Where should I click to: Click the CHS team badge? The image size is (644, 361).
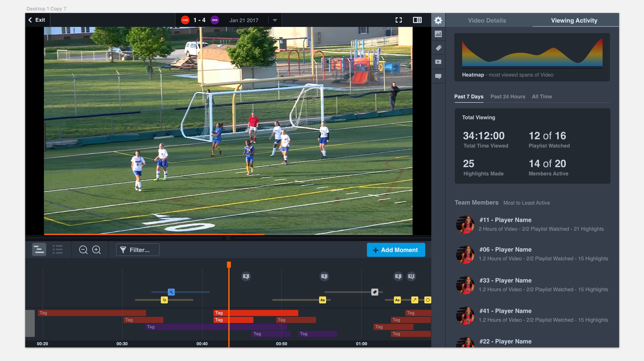click(x=185, y=20)
